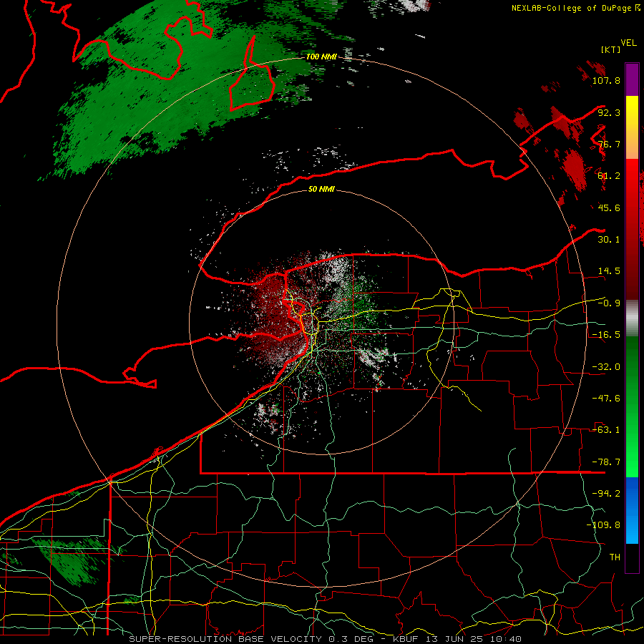Click the 45.6 velocity scale value
Image resolution: width=644 pixels, height=644 pixels.
pyautogui.click(x=609, y=208)
